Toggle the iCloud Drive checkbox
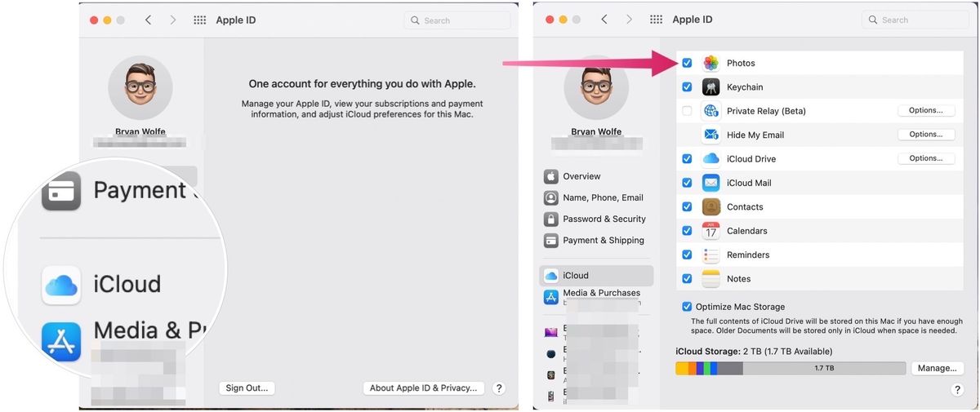Screen dimensions: 980x412 coord(687,159)
